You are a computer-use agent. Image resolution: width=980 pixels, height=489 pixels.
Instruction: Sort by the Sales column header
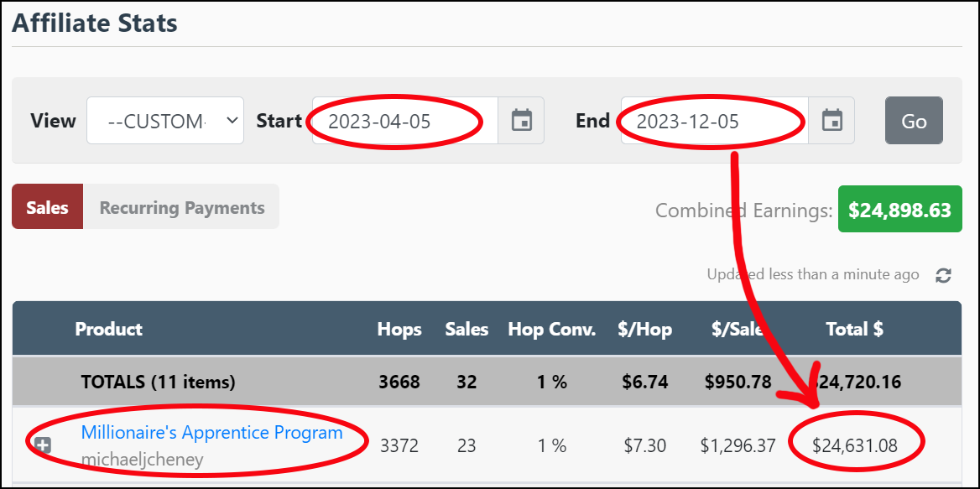[467, 329]
